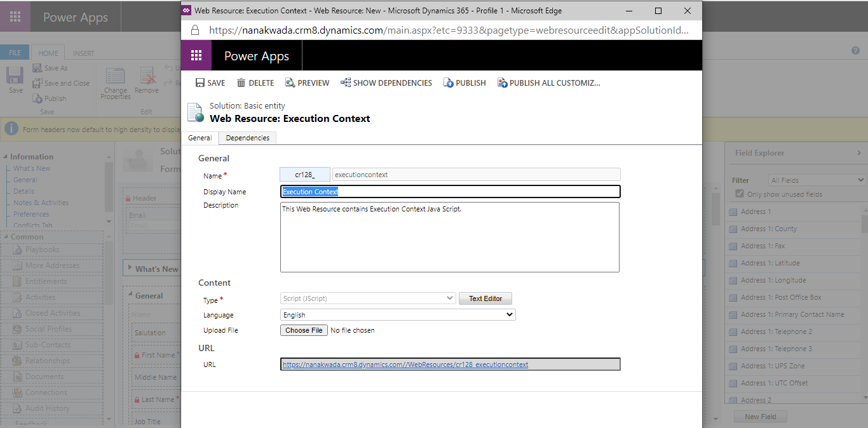Click the Text Editor button
This screenshot has width=868, height=428.
(x=485, y=298)
